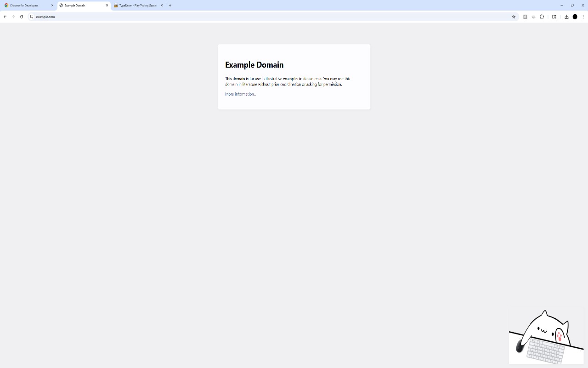588x368 pixels.
Task: Bookmark this page with the star icon
Action: pos(514,17)
